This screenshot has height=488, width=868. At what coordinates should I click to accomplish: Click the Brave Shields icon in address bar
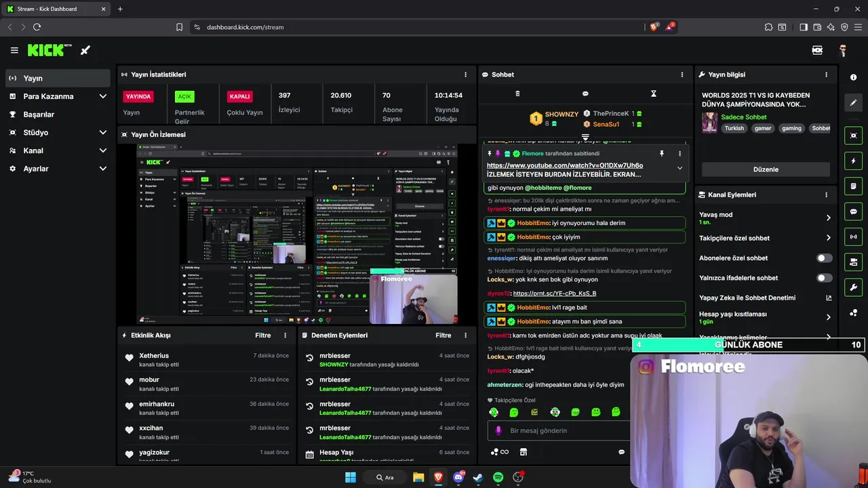coord(654,27)
